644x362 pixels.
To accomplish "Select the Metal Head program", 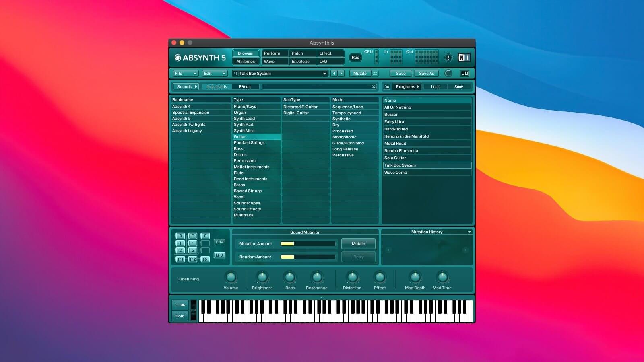I will click(395, 143).
